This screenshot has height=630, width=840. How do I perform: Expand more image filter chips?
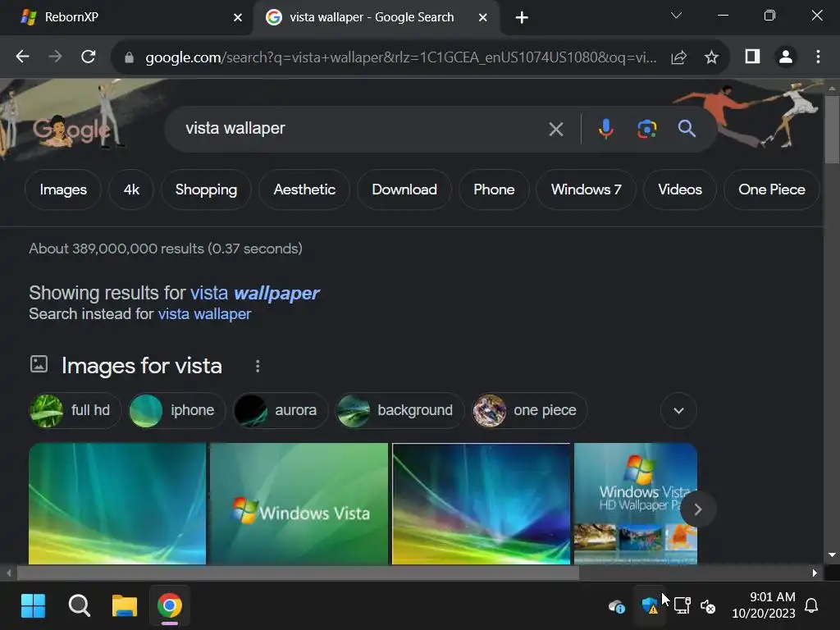678,411
